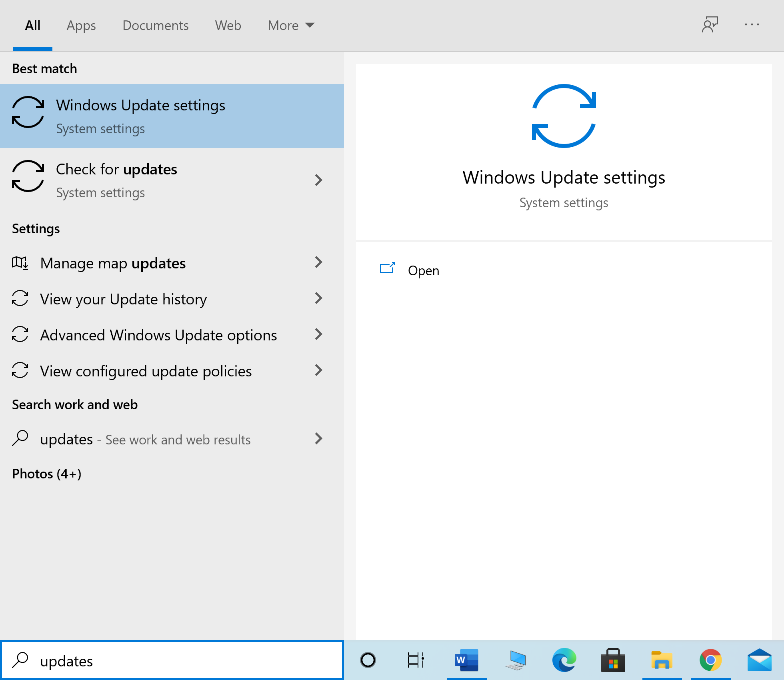Open File Explorer from the taskbar
The height and width of the screenshot is (680, 784).
tap(662, 660)
